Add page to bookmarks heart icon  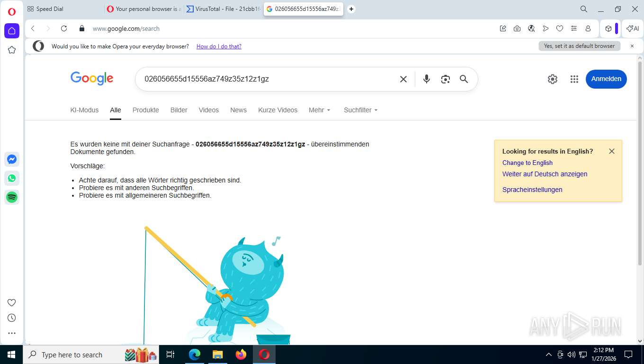[x=560, y=28]
